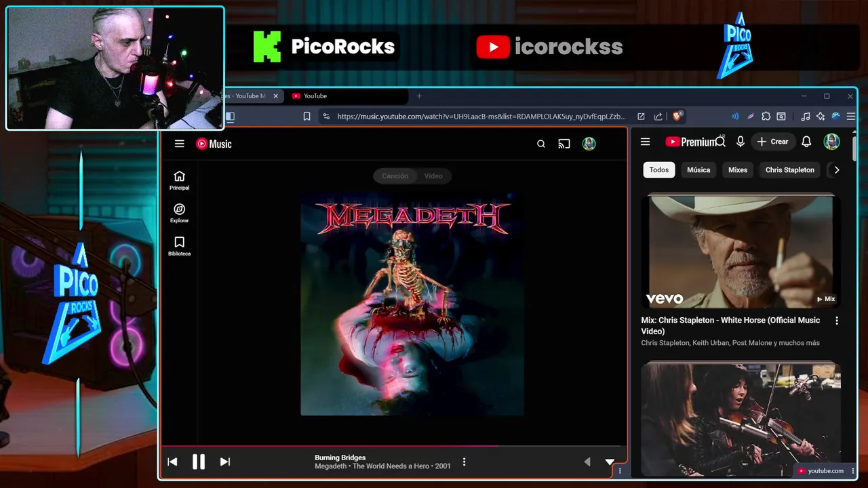
Task: Click the YouTube Premium logo
Action: 691,142
